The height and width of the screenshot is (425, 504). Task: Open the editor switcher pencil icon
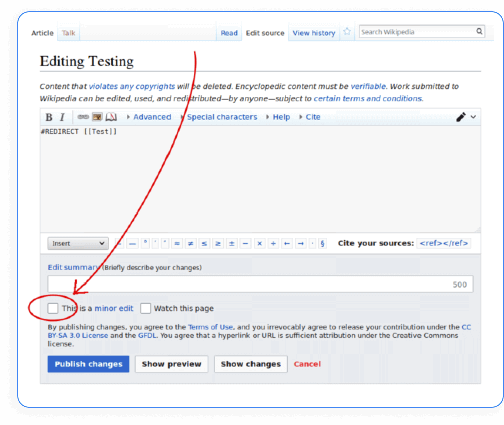461,117
